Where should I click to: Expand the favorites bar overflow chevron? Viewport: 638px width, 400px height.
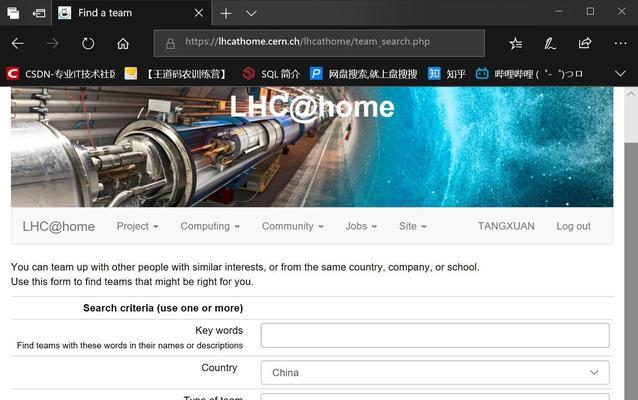tap(620, 74)
